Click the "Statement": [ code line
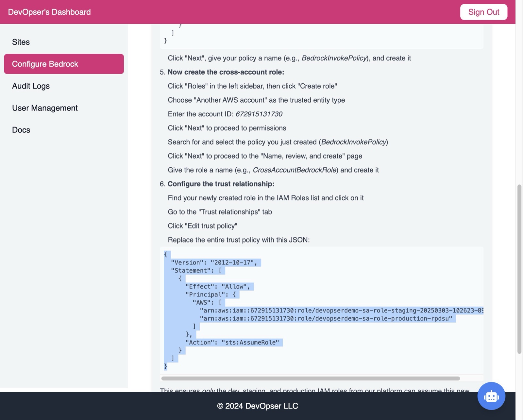This screenshot has height=420, width=523. (x=196, y=271)
